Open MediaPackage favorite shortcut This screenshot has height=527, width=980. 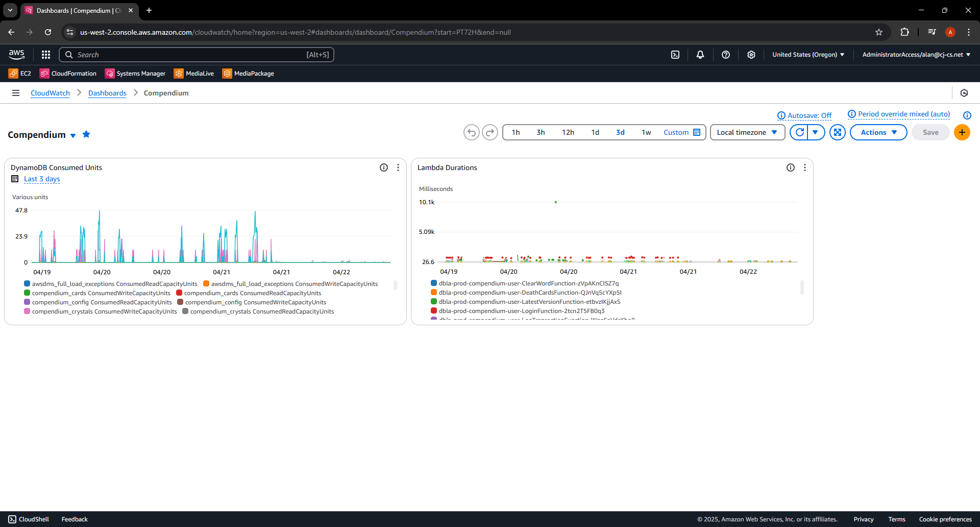point(248,74)
